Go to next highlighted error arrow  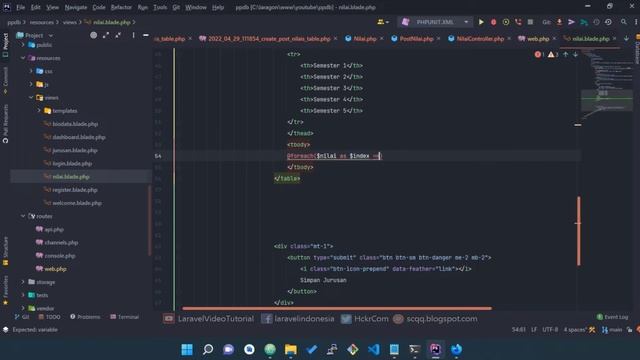575,54
